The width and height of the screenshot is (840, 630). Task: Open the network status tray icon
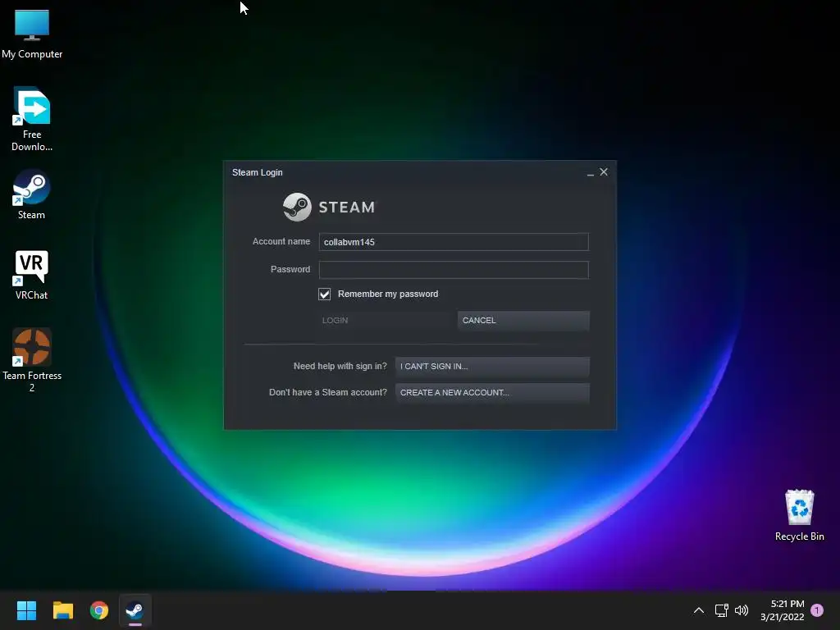[722, 610]
